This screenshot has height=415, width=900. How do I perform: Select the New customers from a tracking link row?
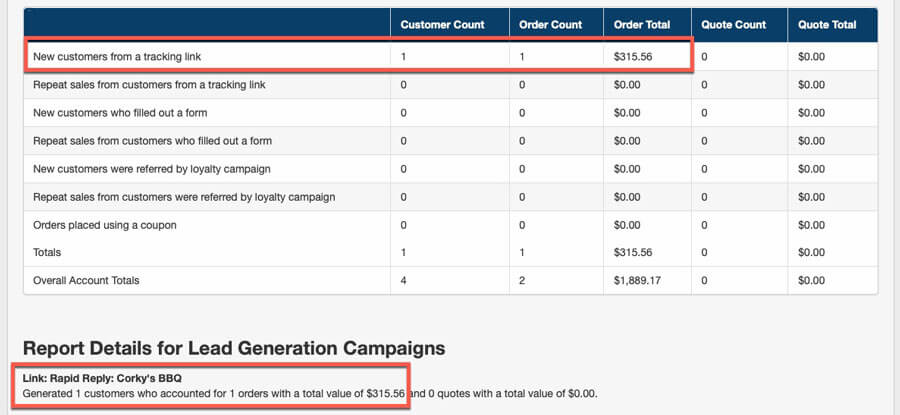[x=451, y=57]
